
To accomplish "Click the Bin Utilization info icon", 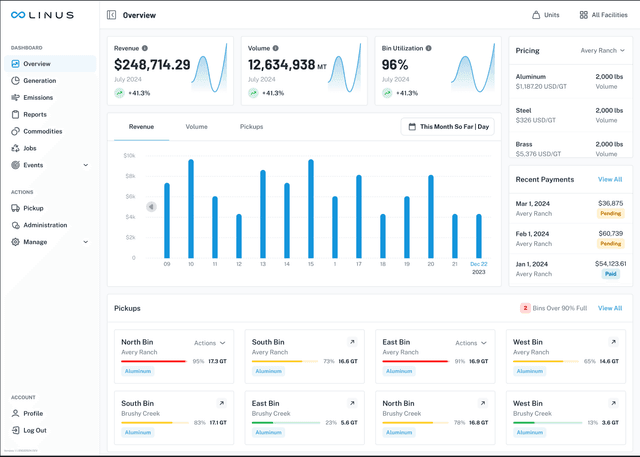I will click(x=429, y=48).
